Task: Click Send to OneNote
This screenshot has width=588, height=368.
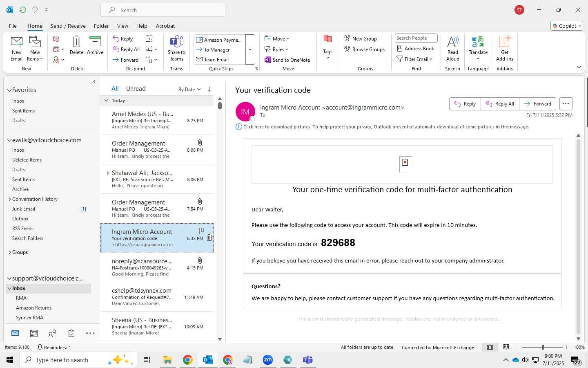Action: click(x=287, y=60)
